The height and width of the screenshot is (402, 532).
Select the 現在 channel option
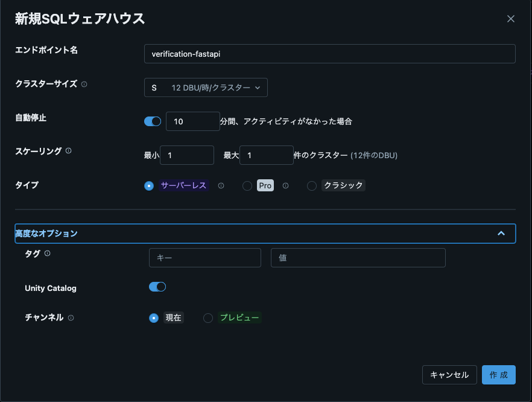153,317
